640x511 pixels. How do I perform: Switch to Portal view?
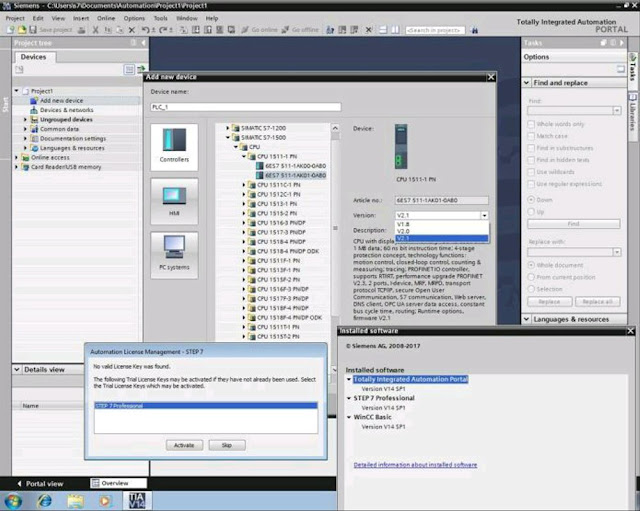click(40, 484)
